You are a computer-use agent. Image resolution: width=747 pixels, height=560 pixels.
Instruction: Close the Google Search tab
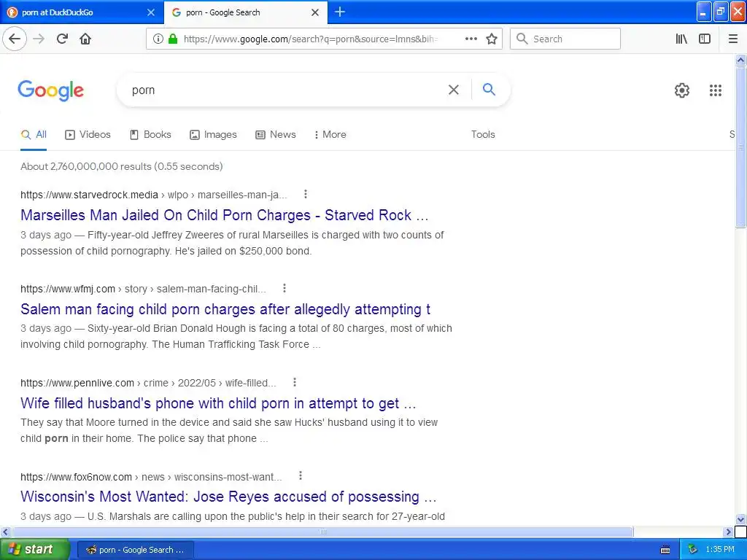pos(315,12)
